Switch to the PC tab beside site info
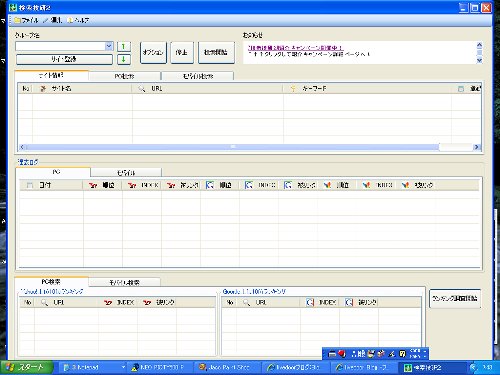The height and width of the screenshot is (375, 500). [x=125, y=76]
